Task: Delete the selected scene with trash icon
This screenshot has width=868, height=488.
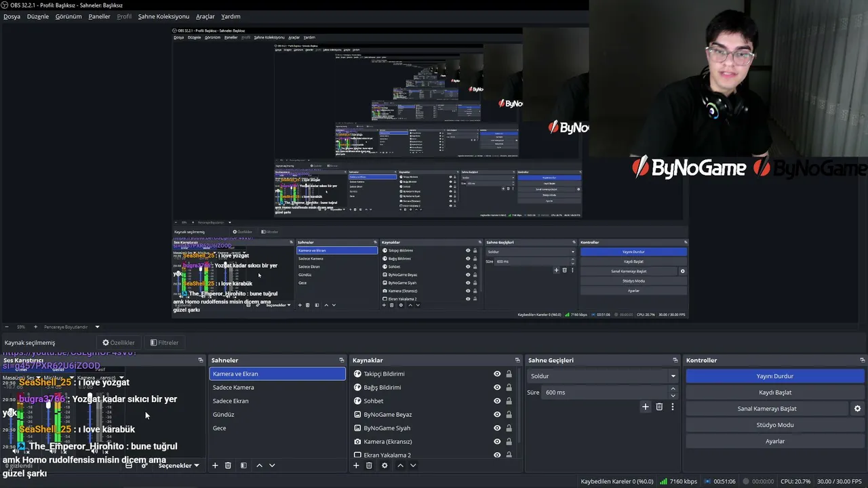Action: coord(228,466)
